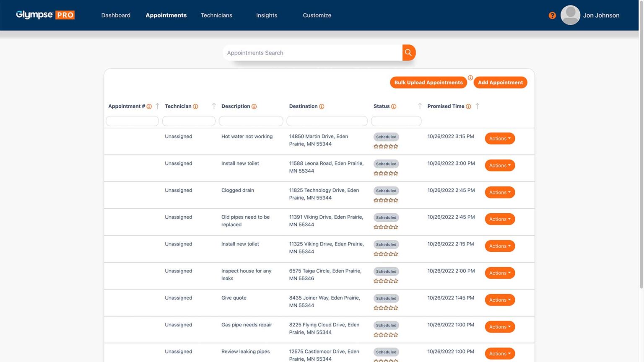Sort by Technician column arrow
644x362 pixels.
pos(214,106)
